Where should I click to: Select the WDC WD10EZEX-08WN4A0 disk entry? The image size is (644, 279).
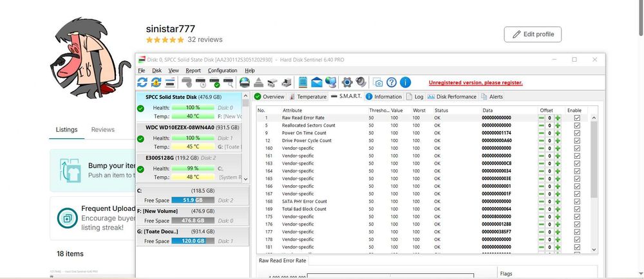click(189, 138)
